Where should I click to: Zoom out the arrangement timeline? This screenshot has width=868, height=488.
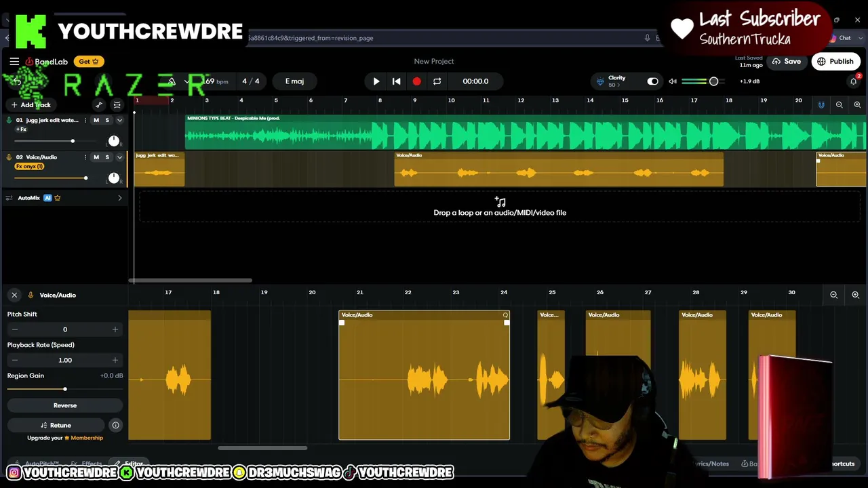[x=840, y=105]
